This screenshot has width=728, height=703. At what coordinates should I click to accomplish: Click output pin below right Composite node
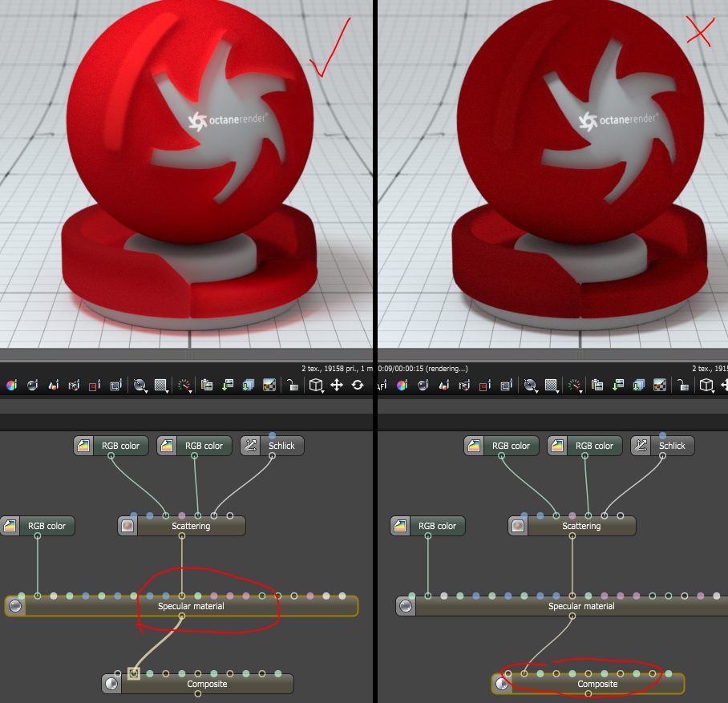pyautogui.click(x=588, y=693)
